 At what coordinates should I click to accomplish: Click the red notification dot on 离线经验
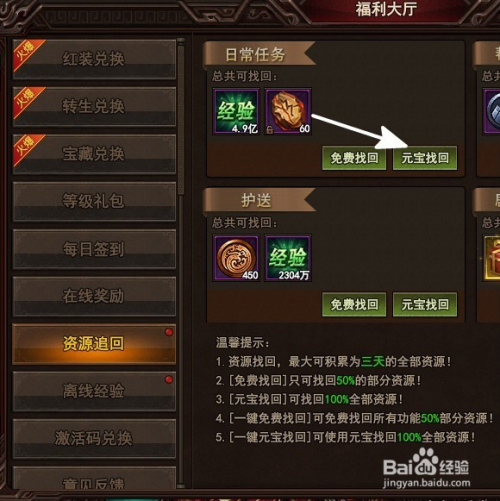pos(169,379)
